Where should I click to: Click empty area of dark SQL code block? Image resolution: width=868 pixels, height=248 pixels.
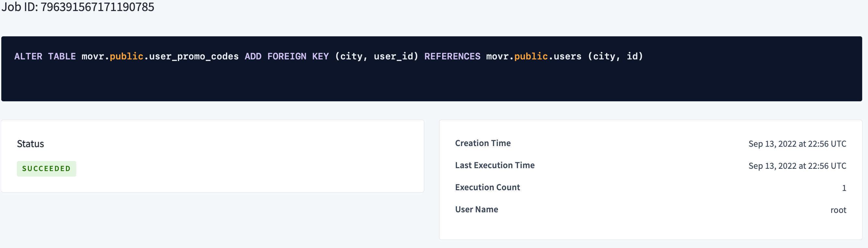pyautogui.click(x=431, y=84)
